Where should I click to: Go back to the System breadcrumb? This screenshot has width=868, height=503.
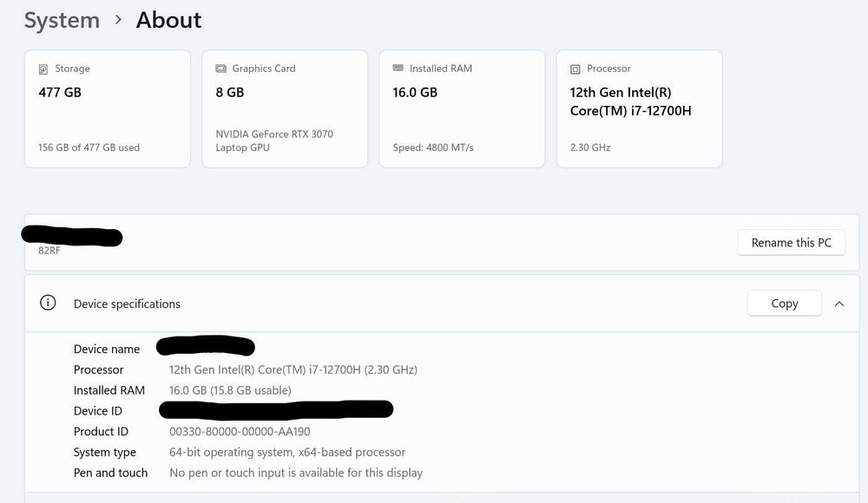(62, 21)
